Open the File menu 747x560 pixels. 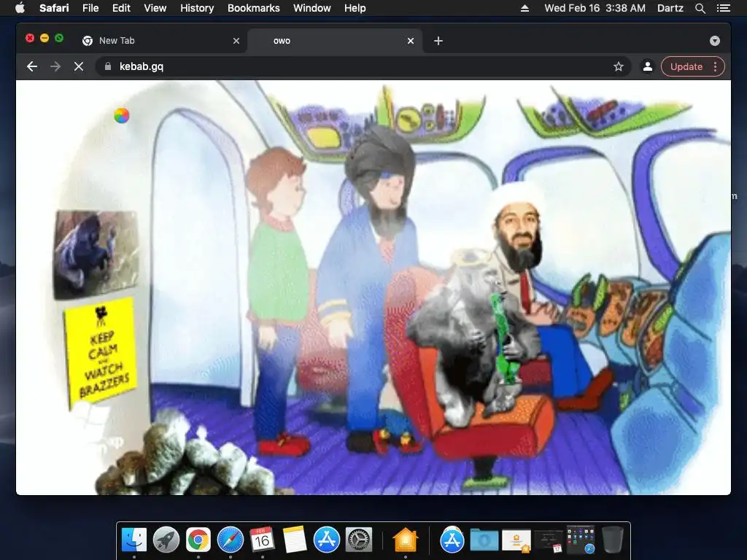(x=90, y=8)
